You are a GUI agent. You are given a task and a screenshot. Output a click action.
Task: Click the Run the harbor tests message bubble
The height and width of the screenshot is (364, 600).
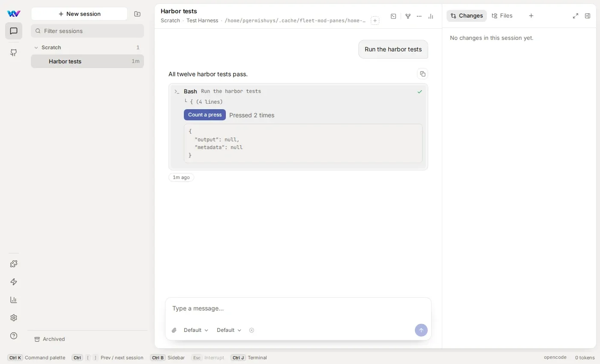[393, 49]
